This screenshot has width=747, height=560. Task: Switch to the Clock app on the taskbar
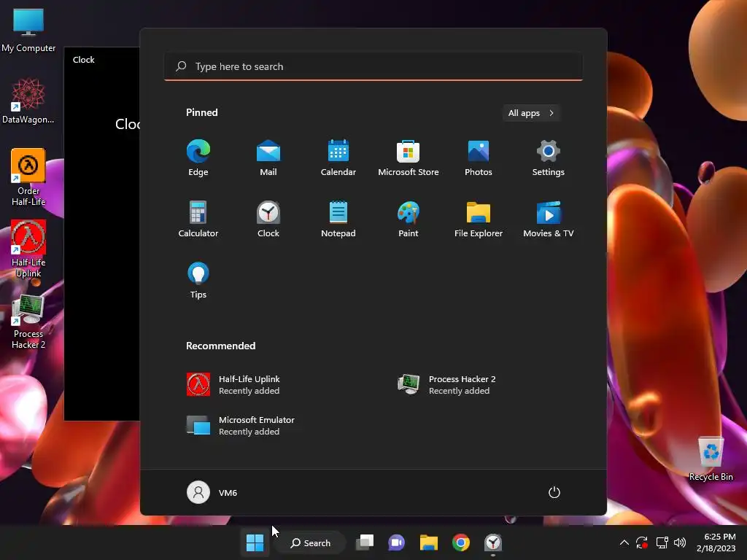(x=493, y=542)
